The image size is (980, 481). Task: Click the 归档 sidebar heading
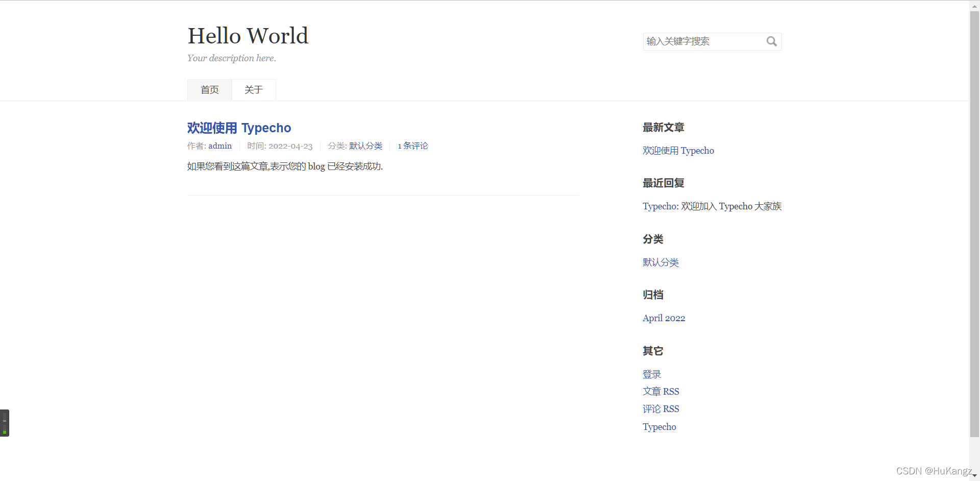tap(653, 295)
